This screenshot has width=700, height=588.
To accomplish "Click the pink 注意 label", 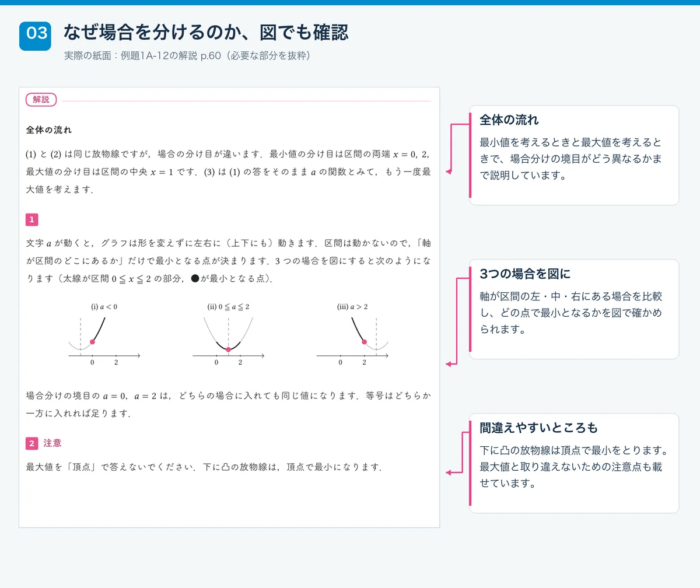I will 52,443.
